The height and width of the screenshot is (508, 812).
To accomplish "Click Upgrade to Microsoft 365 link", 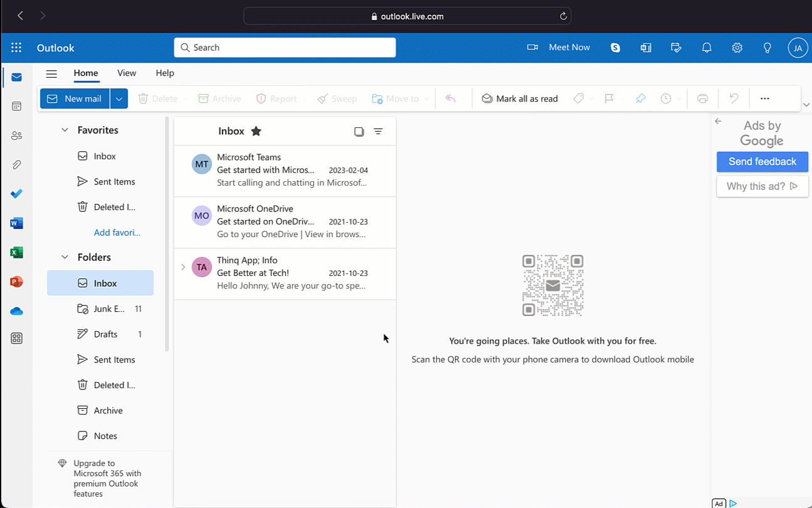I will 108,479.
